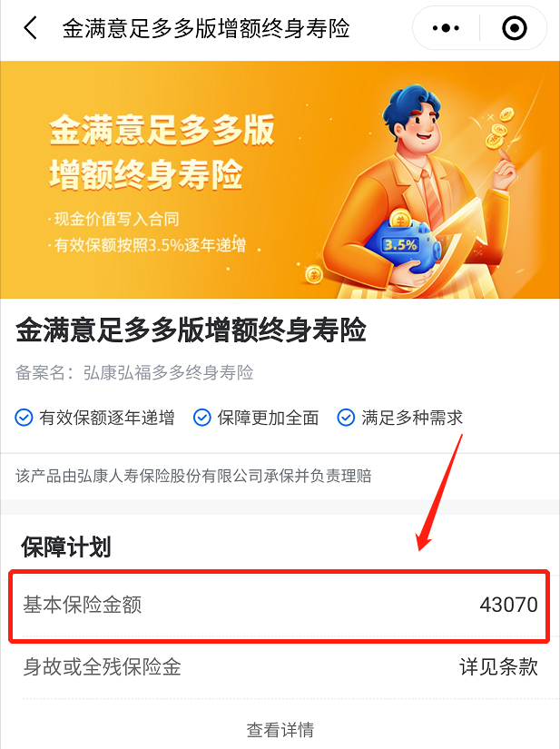Tap the blue piggy bank 3.5% graphic

(405, 244)
